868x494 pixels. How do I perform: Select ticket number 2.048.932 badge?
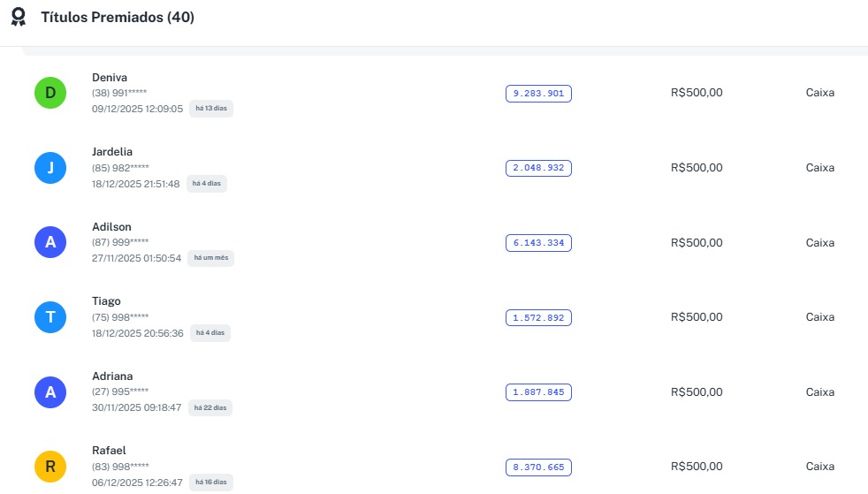coord(538,168)
